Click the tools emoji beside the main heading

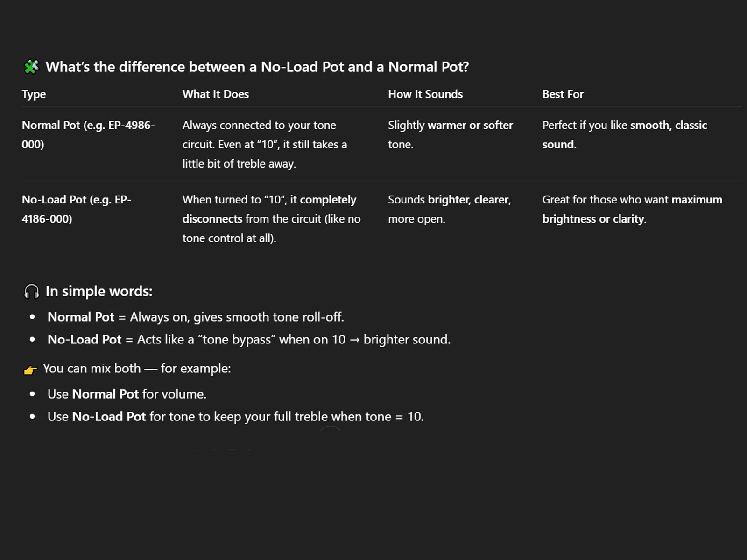click(x=31, y=67)
